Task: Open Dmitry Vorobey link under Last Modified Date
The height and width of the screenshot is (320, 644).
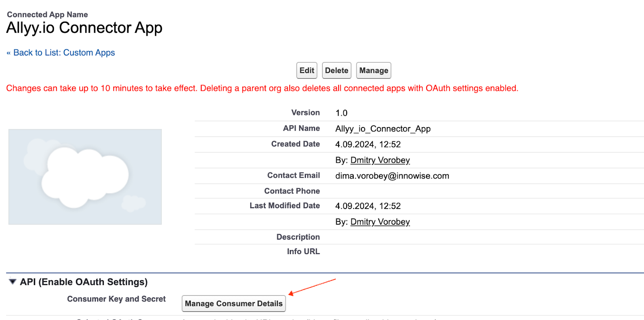Action: pos(380,222)
